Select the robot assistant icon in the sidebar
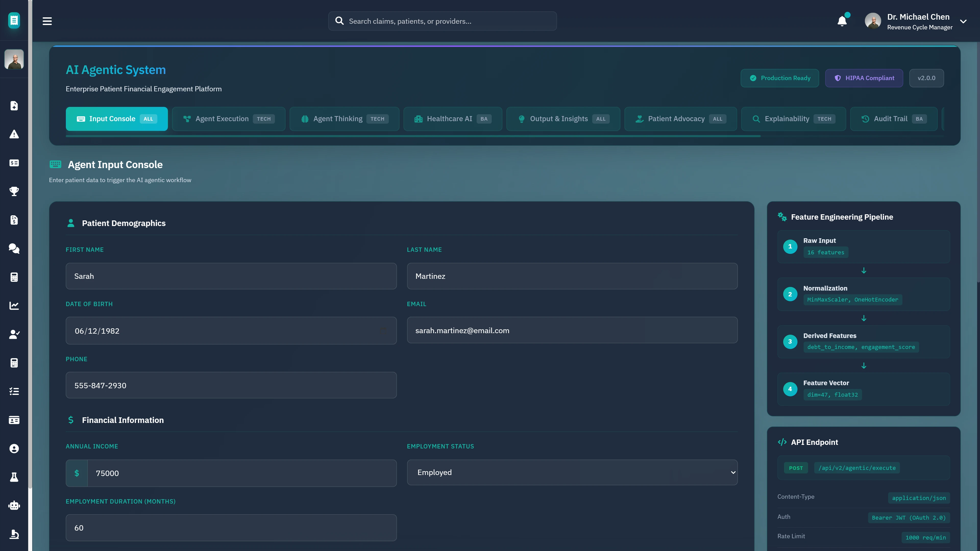Image resolution: width=980 pixels, height=551 pixels. click(x=14, y=505)
